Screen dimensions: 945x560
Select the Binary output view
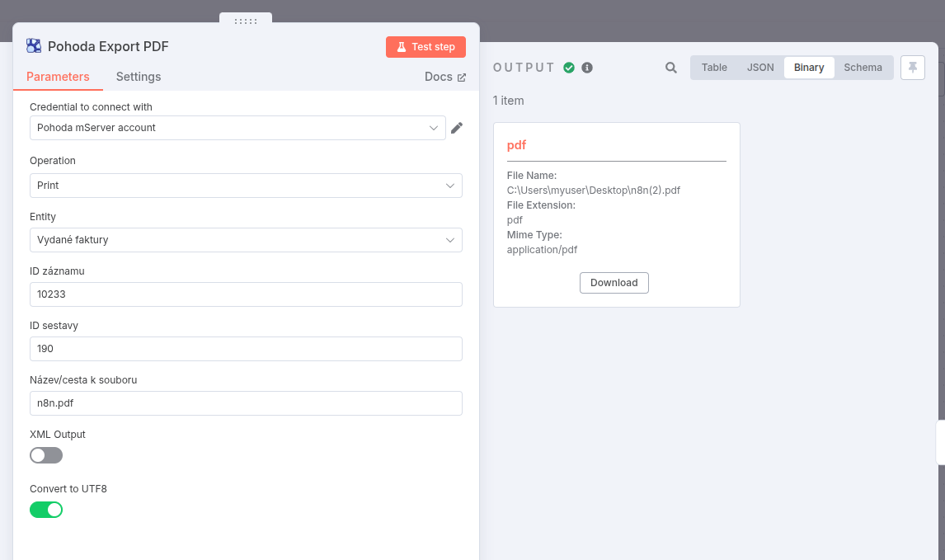[x=809, y=68]
